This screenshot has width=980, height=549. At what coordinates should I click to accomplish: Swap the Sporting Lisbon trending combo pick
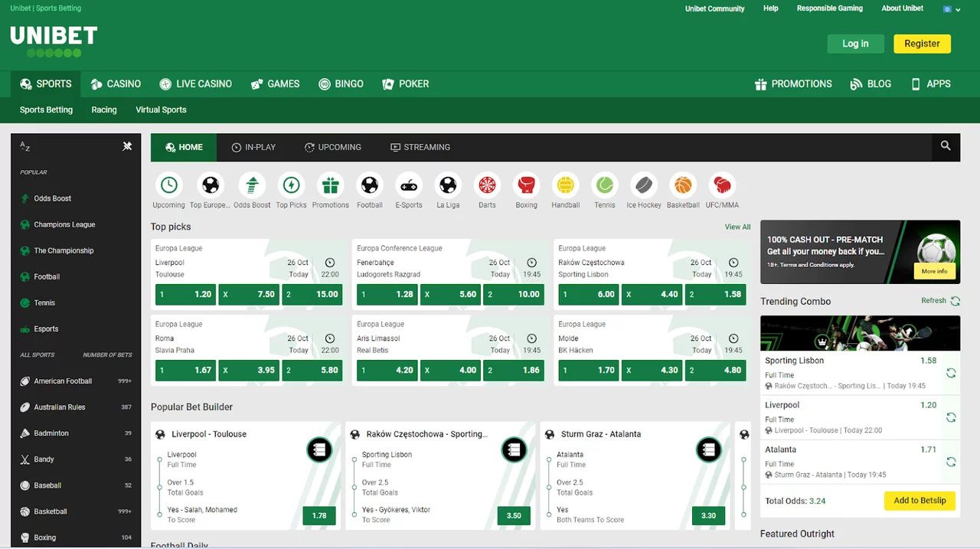951,373
